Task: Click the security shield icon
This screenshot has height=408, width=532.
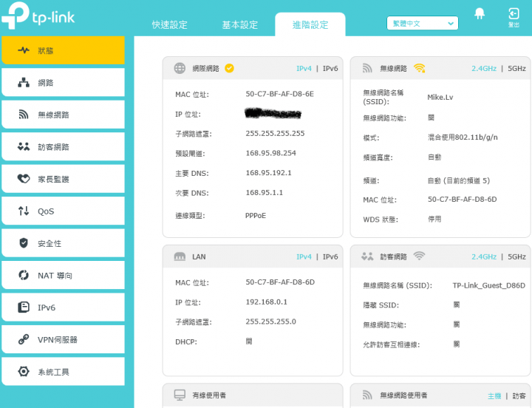Action: point(24,243)
